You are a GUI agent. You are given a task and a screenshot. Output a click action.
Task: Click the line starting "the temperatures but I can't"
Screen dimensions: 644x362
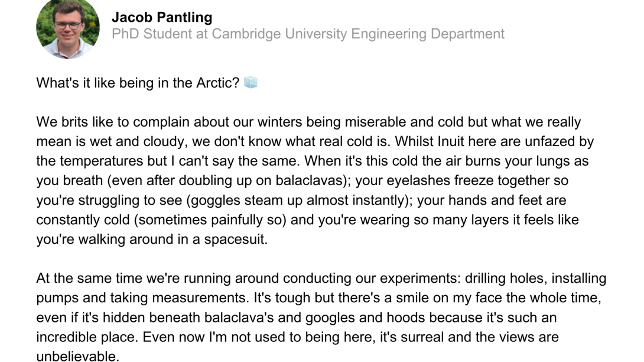[312, 161]
